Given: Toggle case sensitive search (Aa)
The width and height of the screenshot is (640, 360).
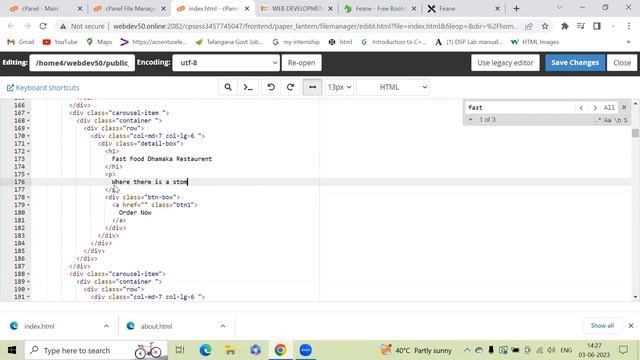Looking at the screenshot, I should pos(607,120).
